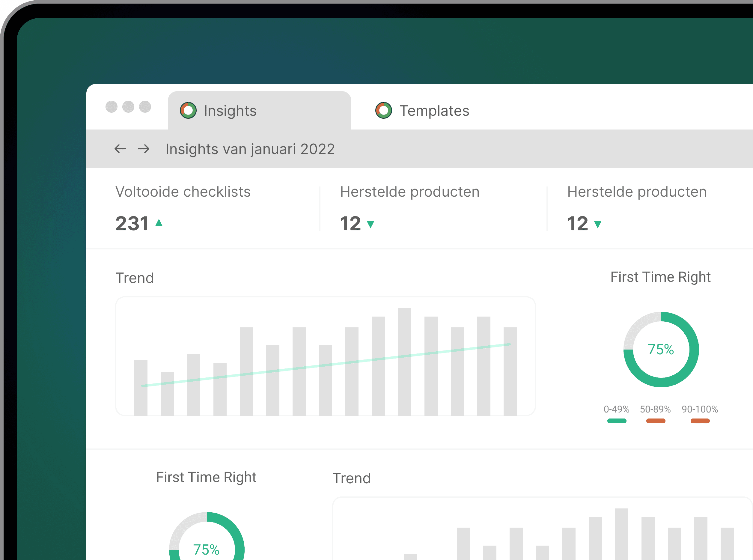Click the 75% donut chart on right
The height and width of the screenshot is (560, 753).
pyautogui.click(x=661, y=350)
